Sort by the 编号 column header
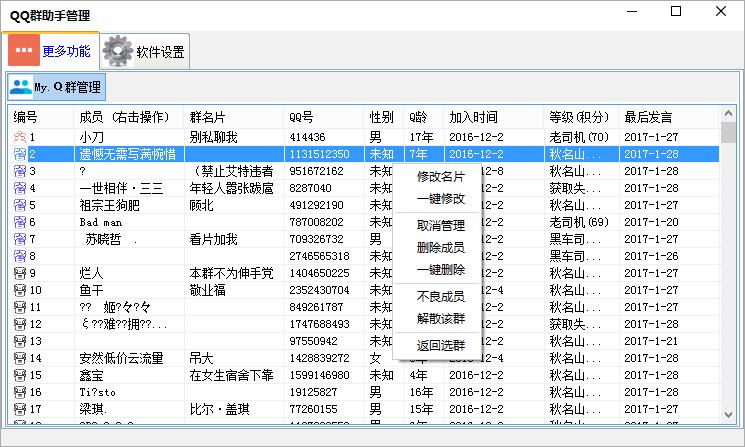 tap(41, 117)
